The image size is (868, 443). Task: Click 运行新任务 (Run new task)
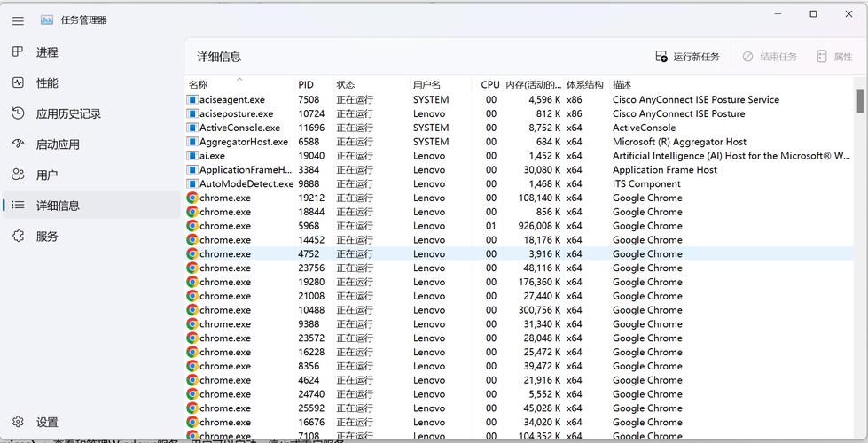[687, 57]
